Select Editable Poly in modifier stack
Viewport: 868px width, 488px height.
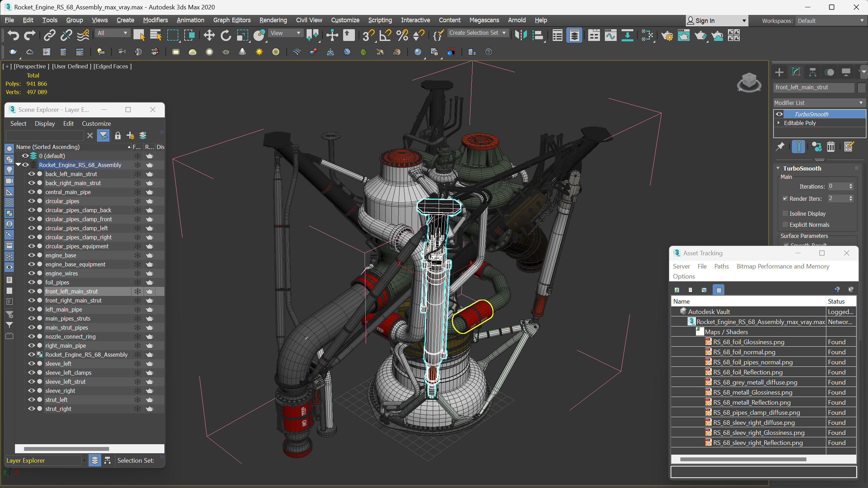point(800,123)
